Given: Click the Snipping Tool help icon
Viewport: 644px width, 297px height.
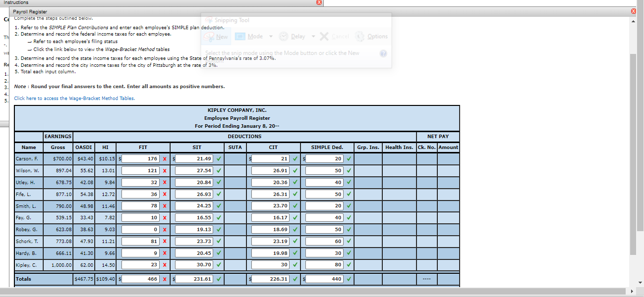Looking at the screenshot, I should coord(383,53).
